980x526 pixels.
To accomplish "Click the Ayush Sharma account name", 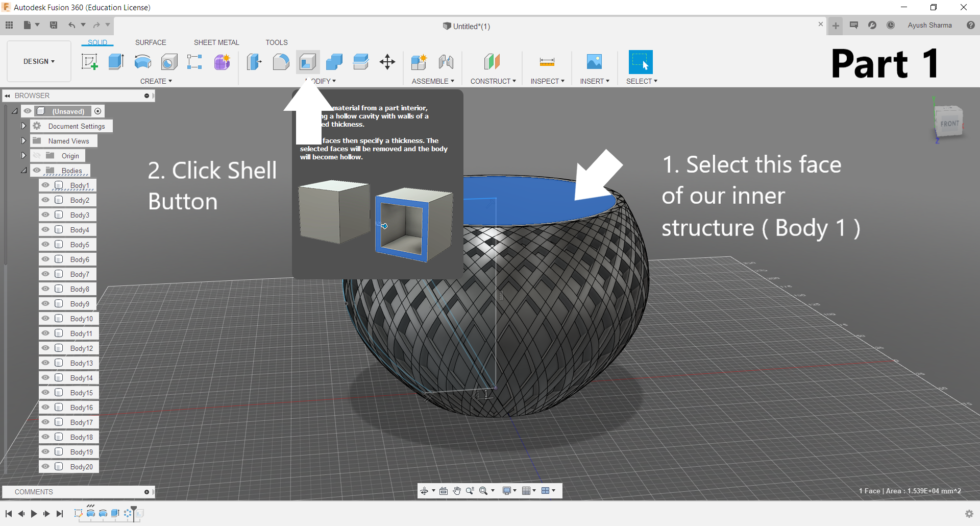I will tap(930, 25).
